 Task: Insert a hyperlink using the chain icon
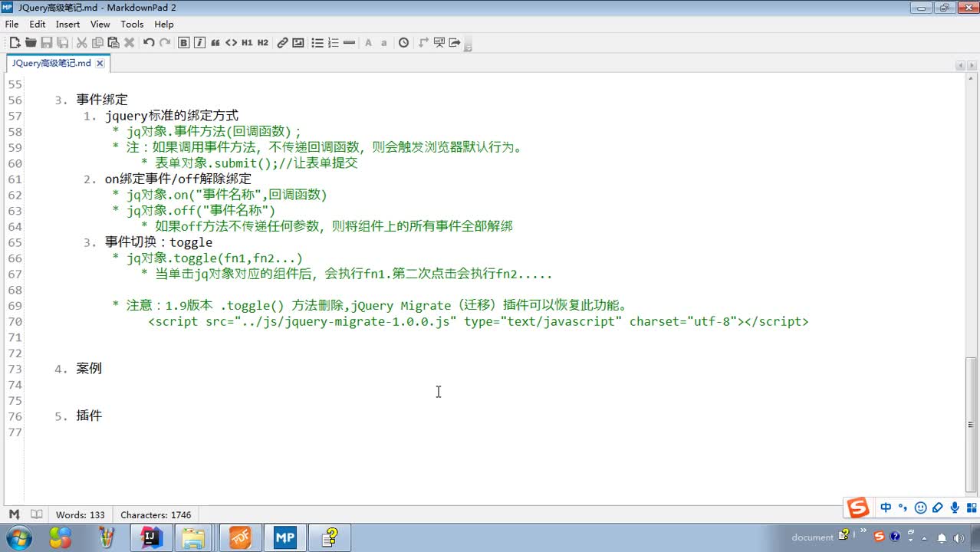tap(282, 43)
